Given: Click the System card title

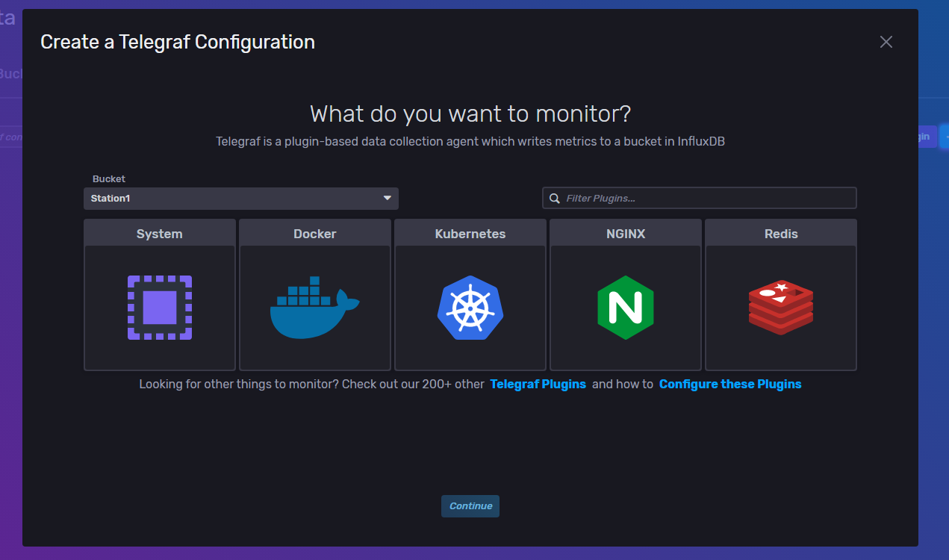Looking at the screenshot, I should click(x=160, y=234).
